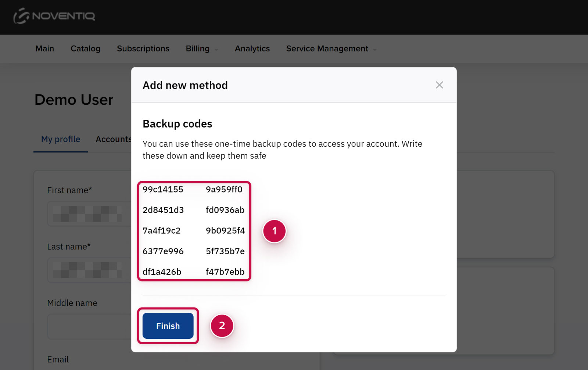Select backup code 9a959ff0
Image resolution: width=588 pixels, height=370 pixels.
coord(224,190)
